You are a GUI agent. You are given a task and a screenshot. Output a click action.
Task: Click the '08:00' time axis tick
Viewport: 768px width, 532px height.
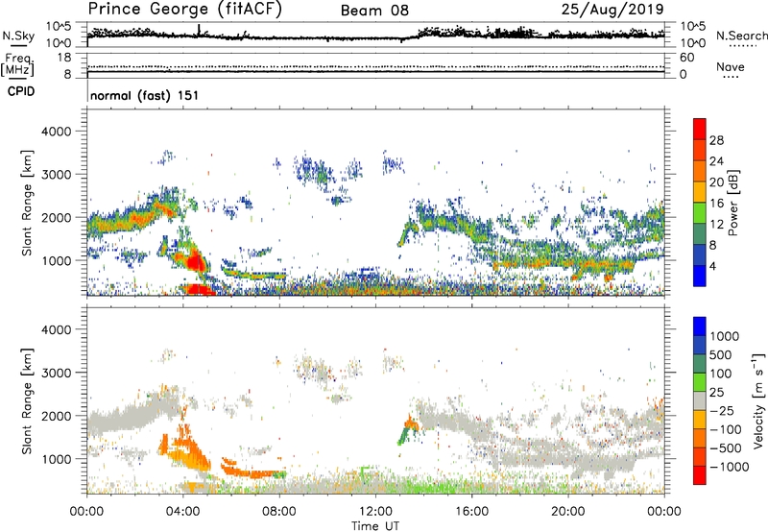279,512
